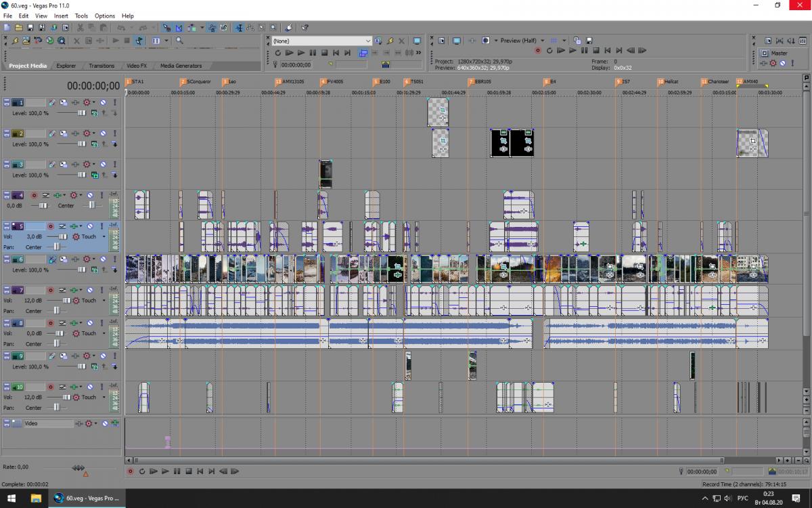Screen dimensions: 812x508
Task: Arm audio track 4 for recording
Action: 34,196
